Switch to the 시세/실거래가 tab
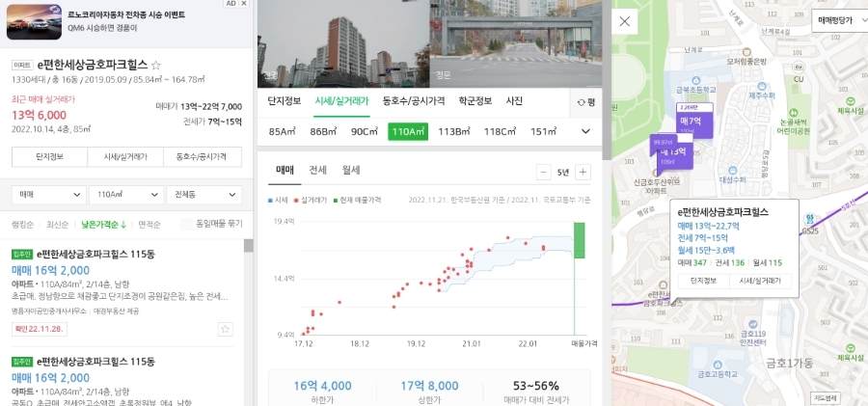 point(341,101)
